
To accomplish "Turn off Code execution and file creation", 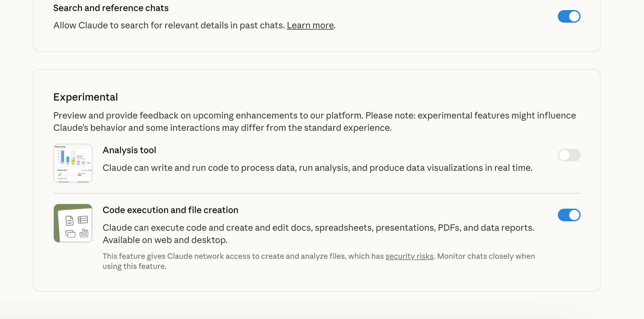I will [x=569, y=215].
